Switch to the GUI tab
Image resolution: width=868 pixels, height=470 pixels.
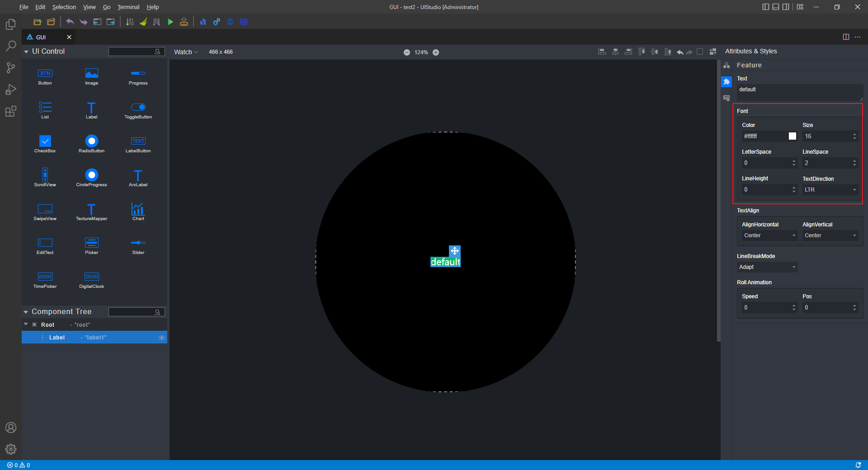41,37
